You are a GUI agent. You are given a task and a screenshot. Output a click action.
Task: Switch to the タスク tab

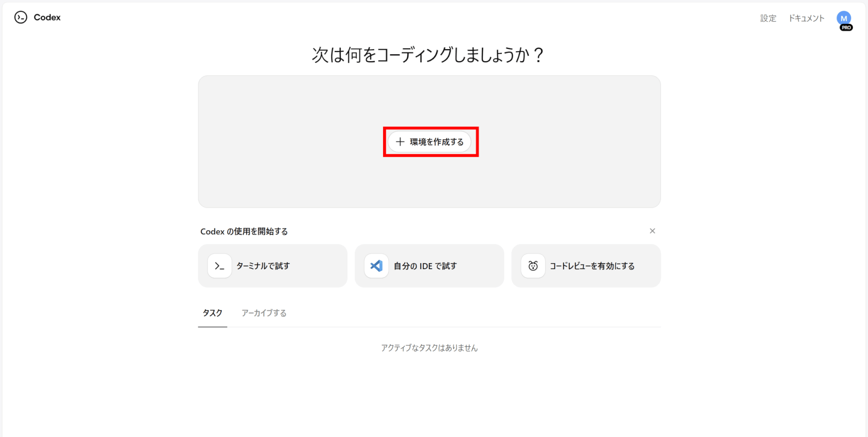212,313
